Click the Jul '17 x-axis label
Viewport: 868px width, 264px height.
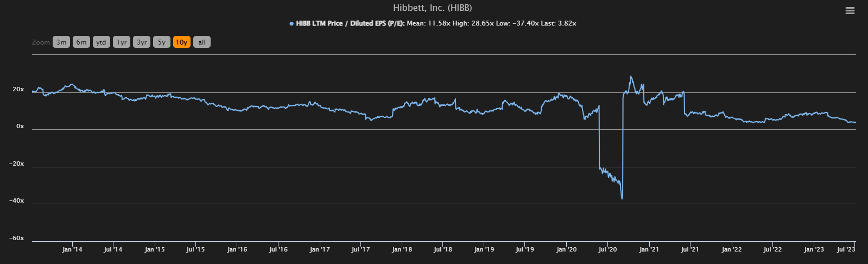coord(360,249)
